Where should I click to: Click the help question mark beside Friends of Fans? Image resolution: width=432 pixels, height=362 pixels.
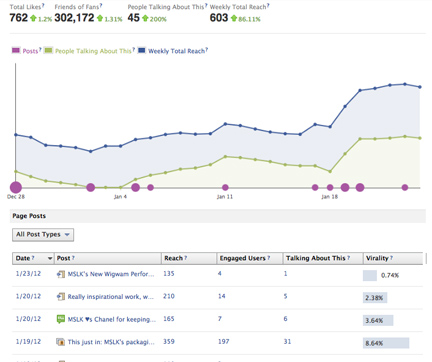point(101,6)
